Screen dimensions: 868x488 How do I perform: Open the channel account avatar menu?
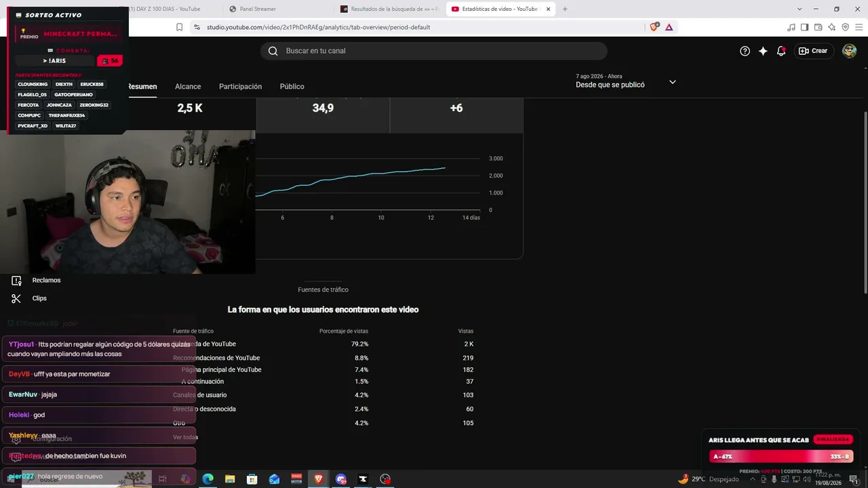click(x=849, y=51)
